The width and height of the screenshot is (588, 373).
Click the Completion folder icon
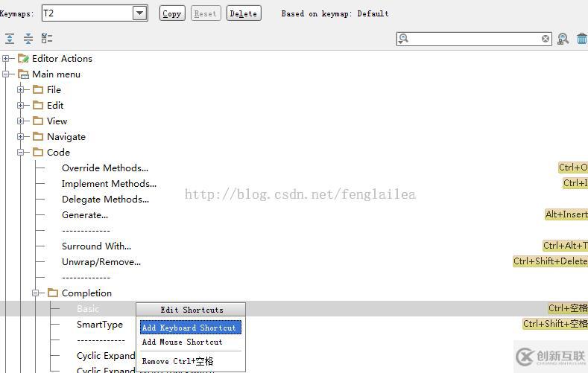coord(53,293)
